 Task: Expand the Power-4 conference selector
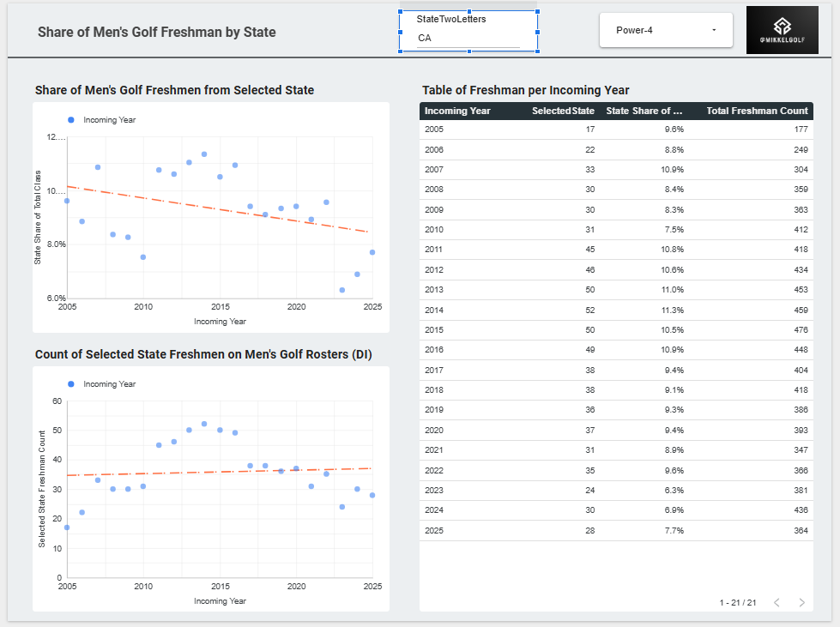(666, 30)
